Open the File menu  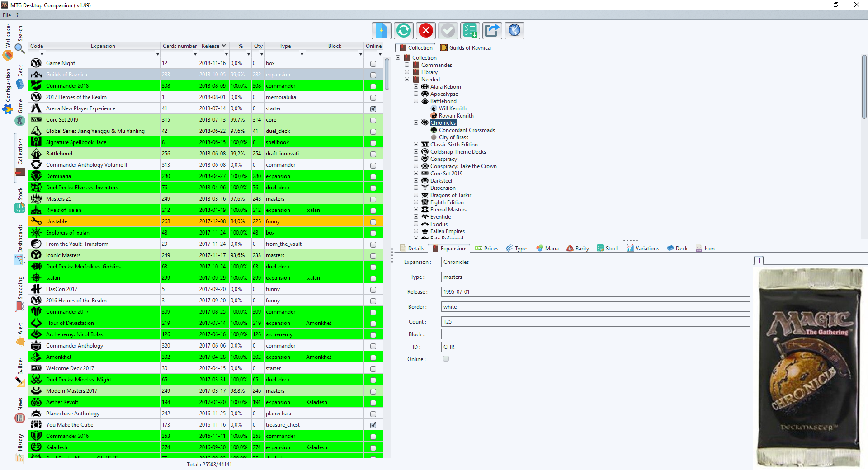[x=7, y=15]
